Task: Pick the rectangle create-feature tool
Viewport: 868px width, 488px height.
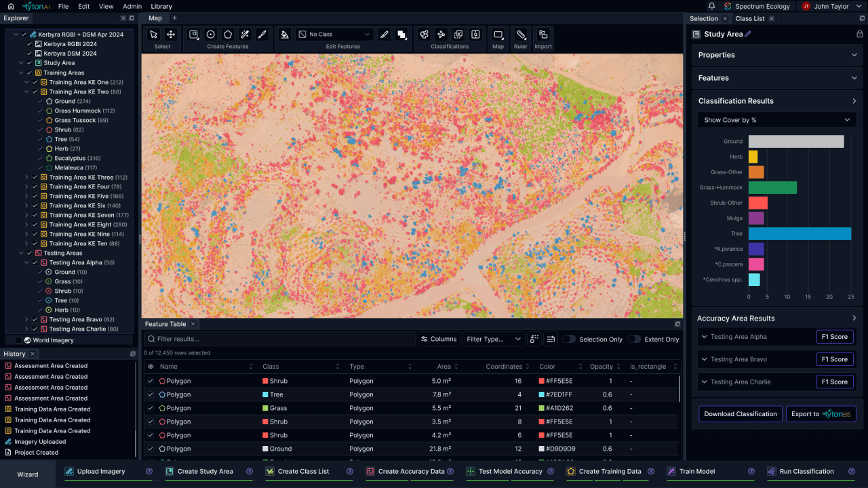Action: [x=194, y=35]
